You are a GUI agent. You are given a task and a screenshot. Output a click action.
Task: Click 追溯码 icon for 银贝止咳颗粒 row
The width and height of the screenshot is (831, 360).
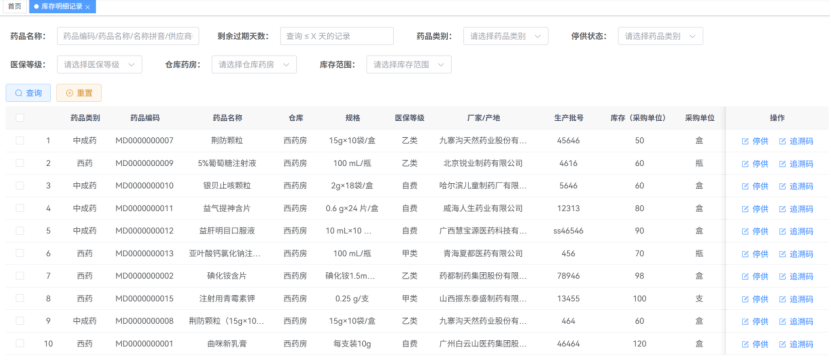point(782,186)
